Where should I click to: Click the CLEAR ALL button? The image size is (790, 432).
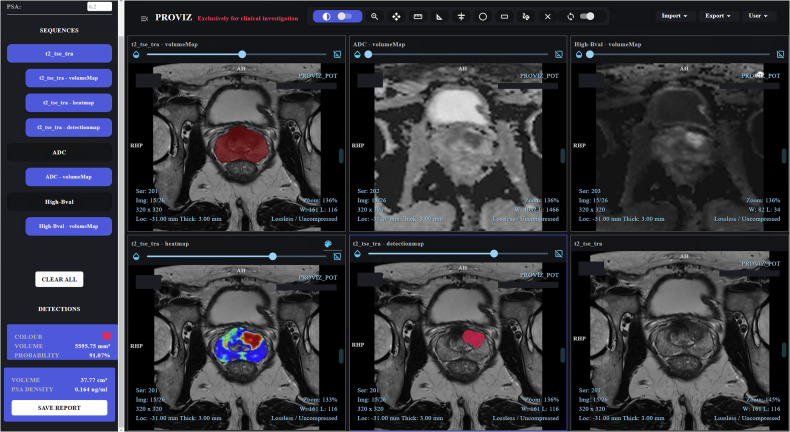point(59,279)
